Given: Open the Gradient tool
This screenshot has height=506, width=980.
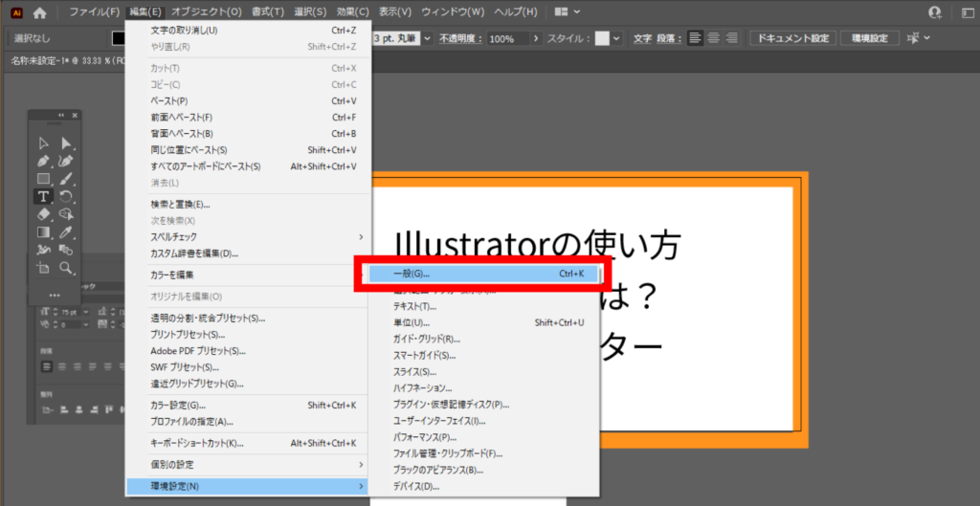Looking at the screenshot, I should click(x=43, y=232).
